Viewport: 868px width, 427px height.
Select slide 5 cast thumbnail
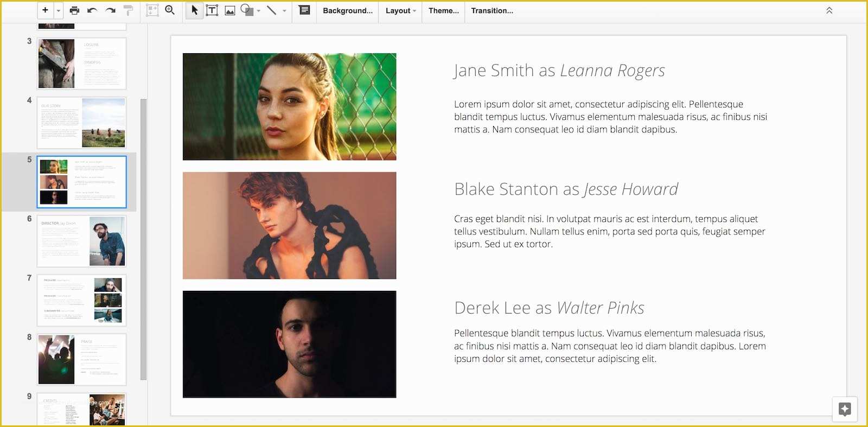[81, 182]
